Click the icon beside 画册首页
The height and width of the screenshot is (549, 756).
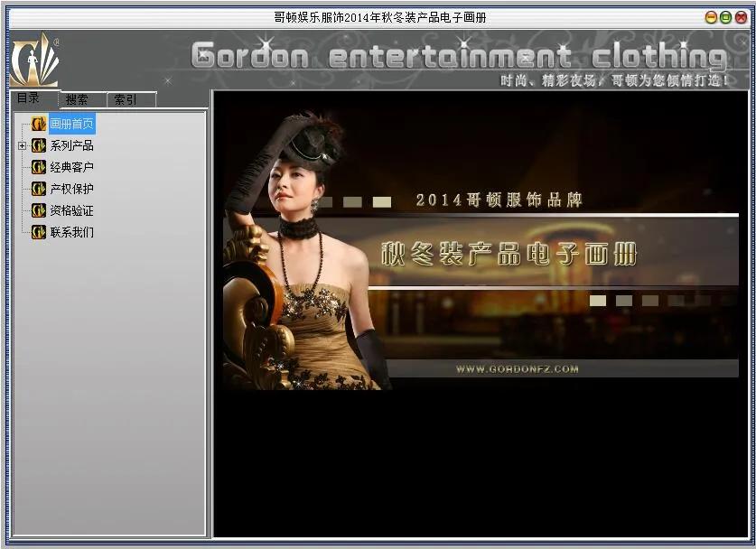[x=39, y=124]
